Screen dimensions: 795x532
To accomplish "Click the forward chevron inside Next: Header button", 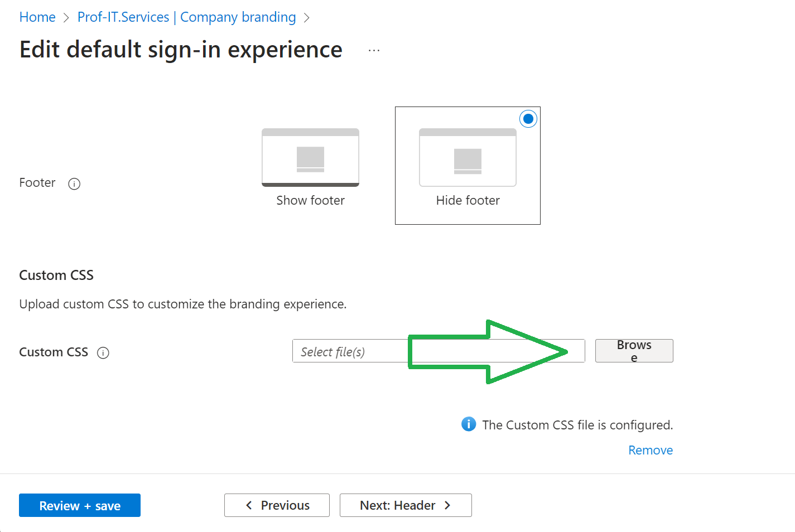I will tap(447, 505).
